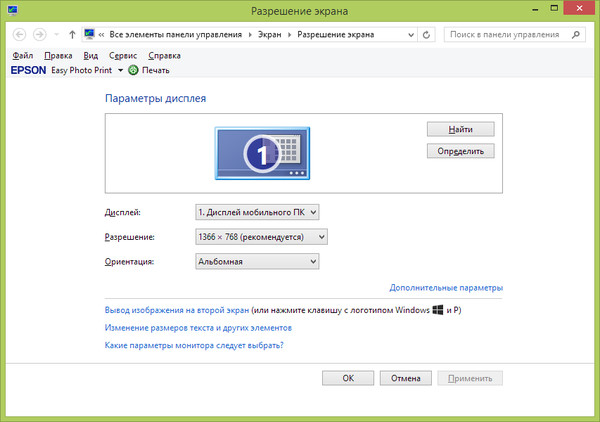Click the breadcrumb arrow before Экран

click(x=250, y=35)
